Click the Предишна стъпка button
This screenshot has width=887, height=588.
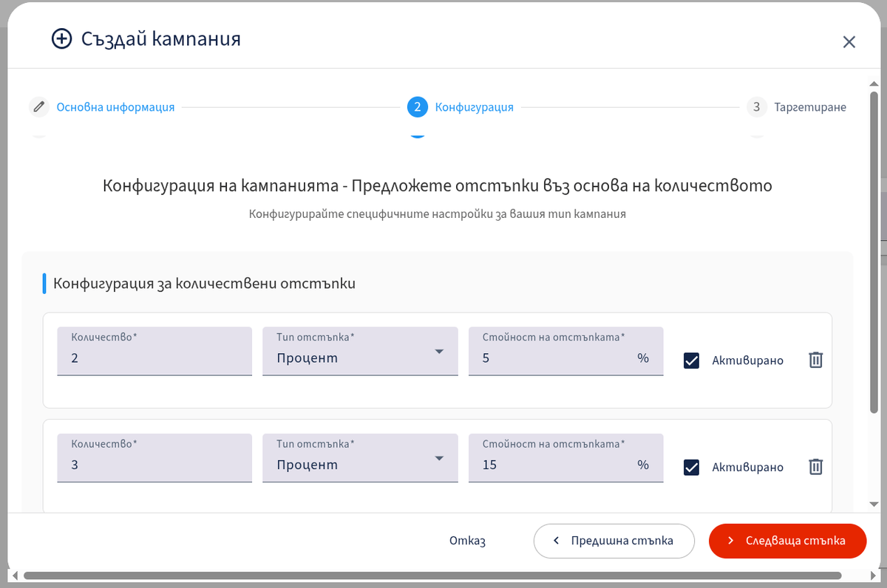click(x=614, y=541)
